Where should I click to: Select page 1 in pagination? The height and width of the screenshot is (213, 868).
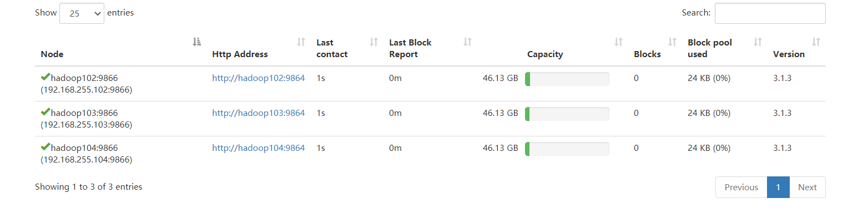778,187
